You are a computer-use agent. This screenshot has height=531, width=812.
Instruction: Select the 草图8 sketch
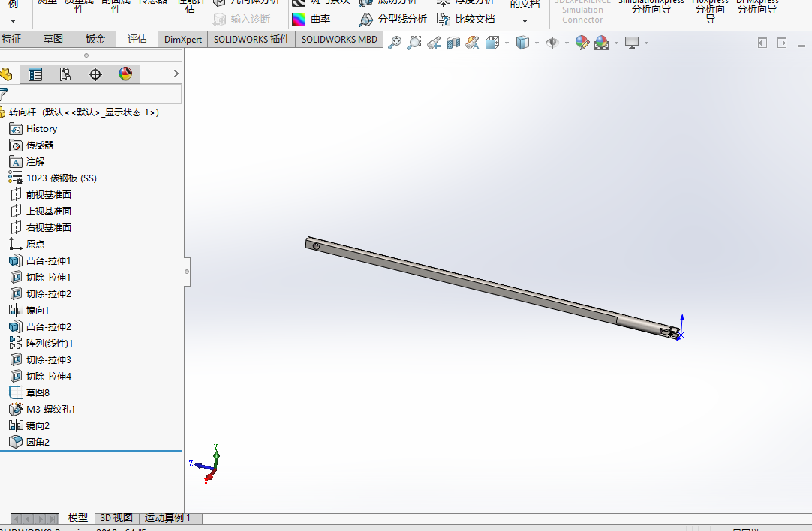[x=29, y=393]
